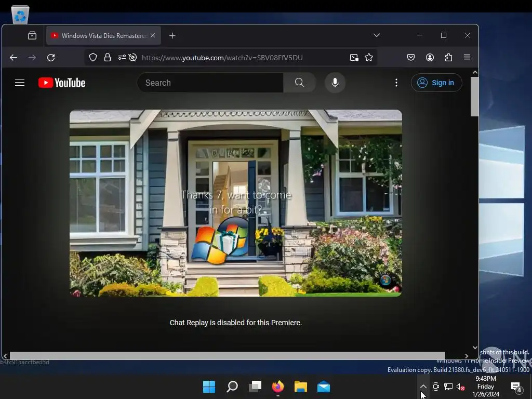This screenshot has height=399, width=532.
Task: Open the Firefox application menu
Action: [467, 57]
